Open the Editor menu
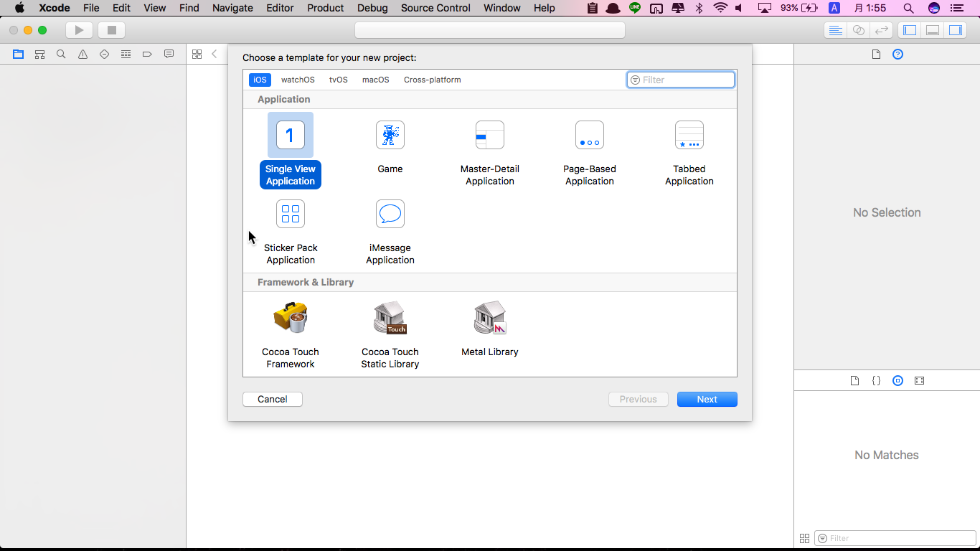The height and width of the screenshot is (551, 980). 280,8
